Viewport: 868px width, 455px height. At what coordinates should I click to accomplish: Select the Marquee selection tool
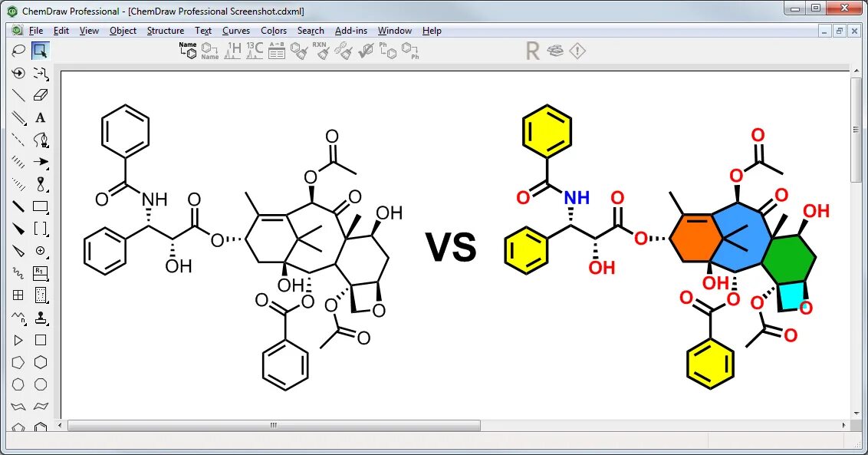[x=40, y=51]
